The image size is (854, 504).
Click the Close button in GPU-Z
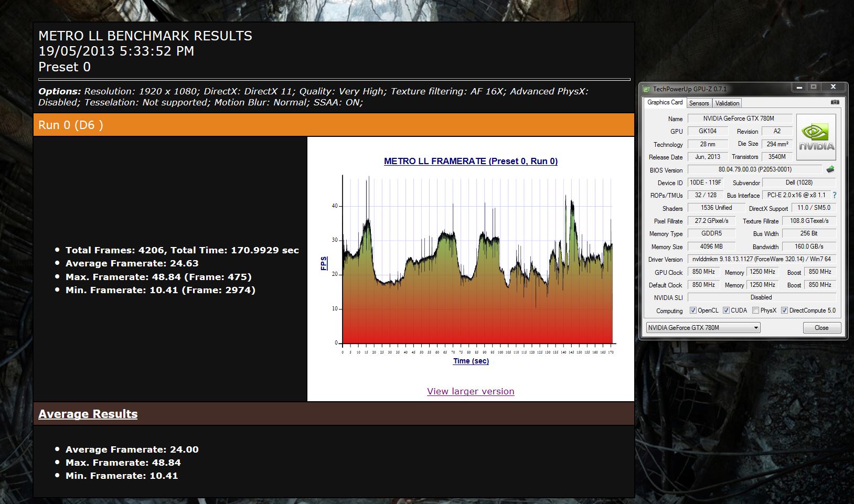click(821, 328)
